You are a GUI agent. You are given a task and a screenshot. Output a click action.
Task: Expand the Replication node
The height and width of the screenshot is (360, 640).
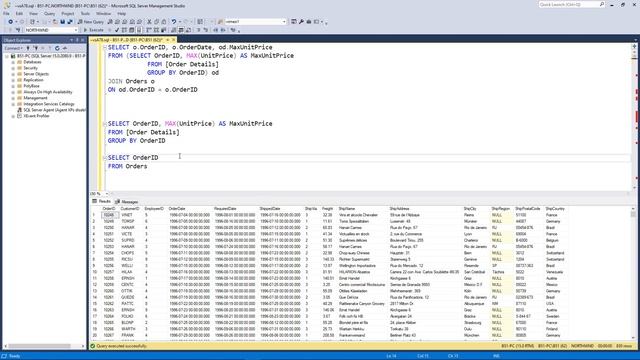click(13, 80)
